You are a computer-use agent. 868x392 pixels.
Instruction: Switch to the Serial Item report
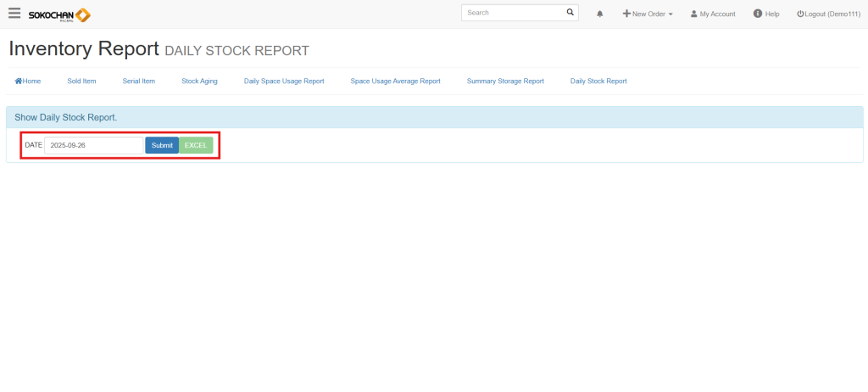tap(139, 81)
